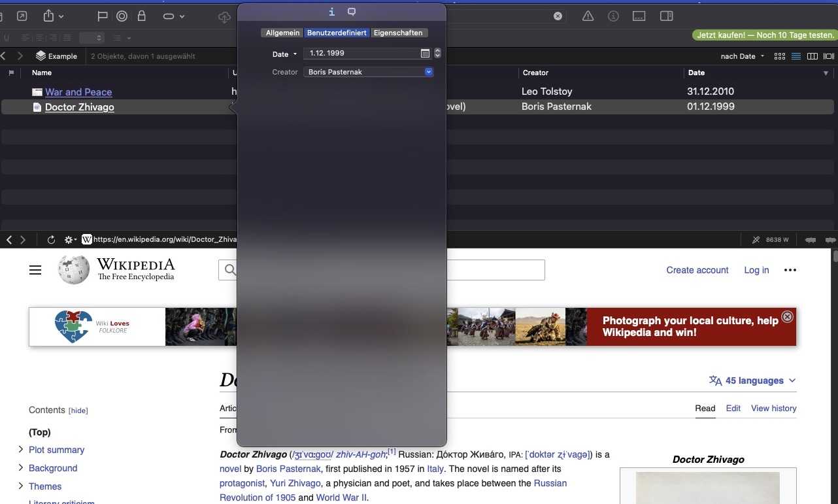838x504 pixels.
Task: Click the Log in link
Action: pos(756,270)
